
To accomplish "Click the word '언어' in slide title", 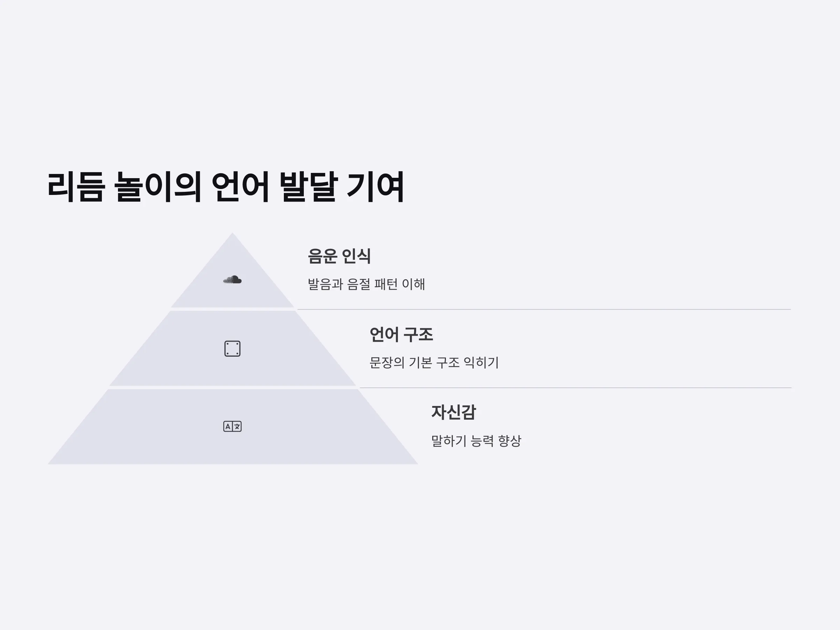I will click(240, 187).
